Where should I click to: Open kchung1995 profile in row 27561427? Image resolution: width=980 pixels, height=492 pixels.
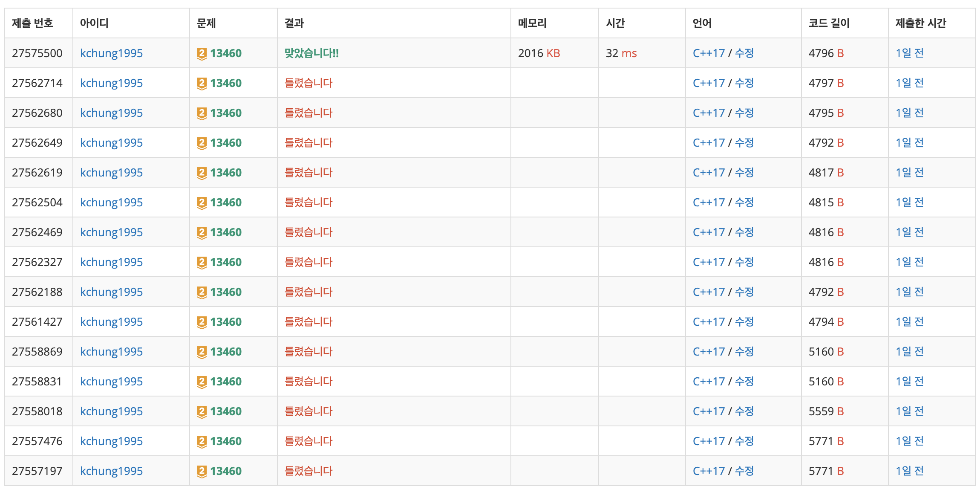111,322
